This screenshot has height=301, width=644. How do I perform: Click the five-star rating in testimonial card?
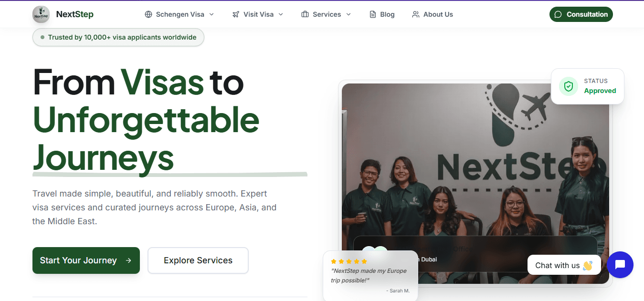[349, 261]
